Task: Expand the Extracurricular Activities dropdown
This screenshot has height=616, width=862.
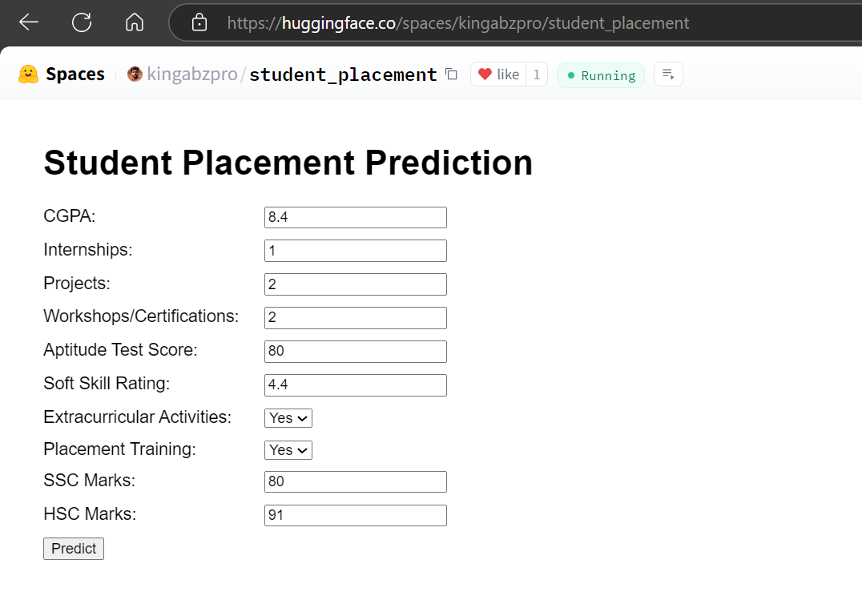Action: click(288, 418)
